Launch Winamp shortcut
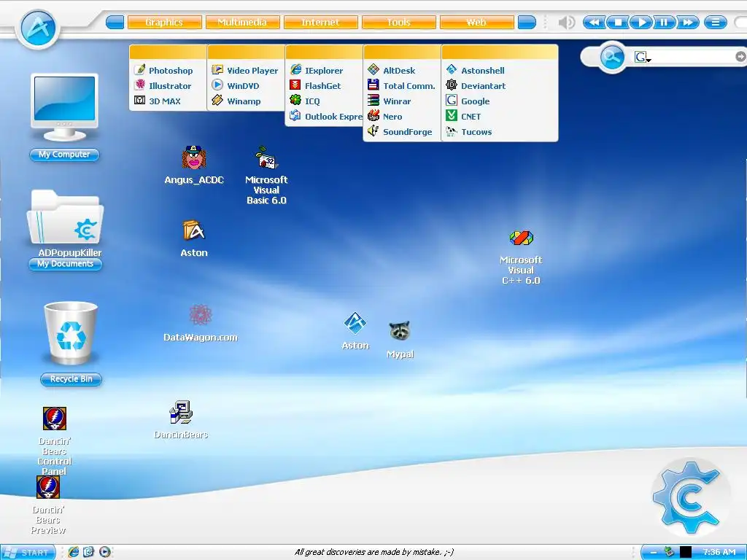The image size is (747, 560). [236, 101]
